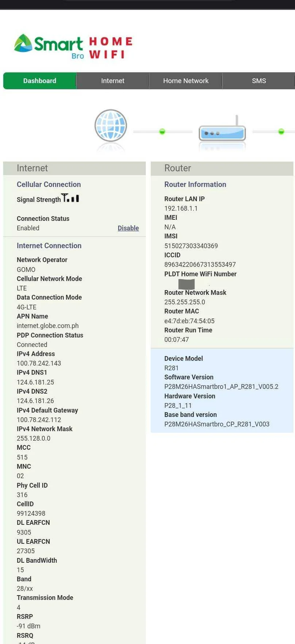The width and height of the screenshot is (295, 644).
Task: Select the Router panel header
Action: 222,168
